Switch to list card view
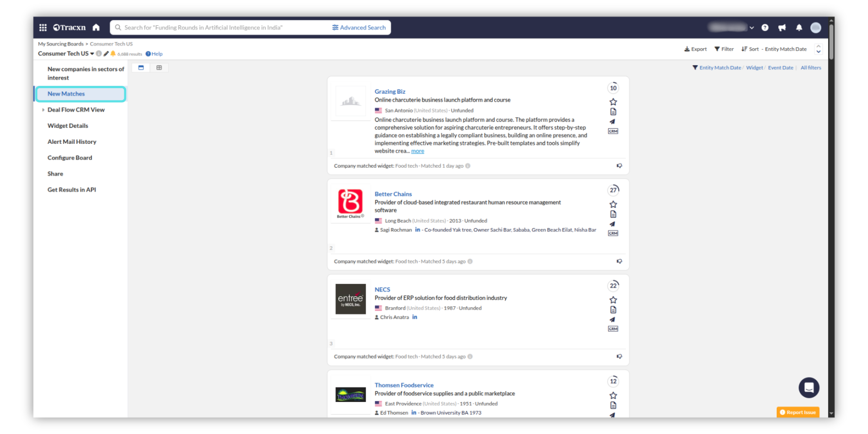This screenshot has height=434, width=868. (141, 68)
